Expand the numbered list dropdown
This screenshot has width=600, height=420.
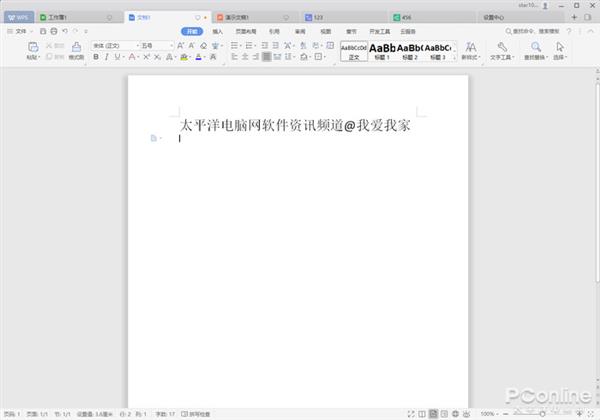255,46
